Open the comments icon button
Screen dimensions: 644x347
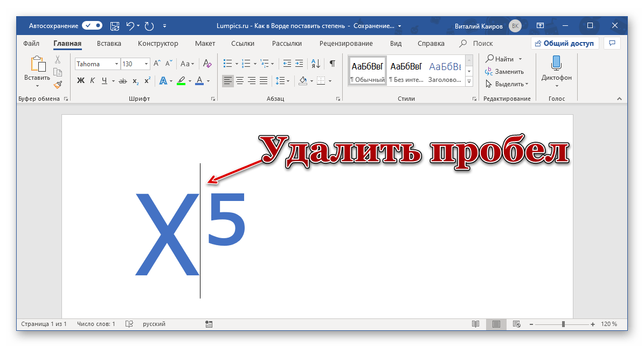(612, 43)
